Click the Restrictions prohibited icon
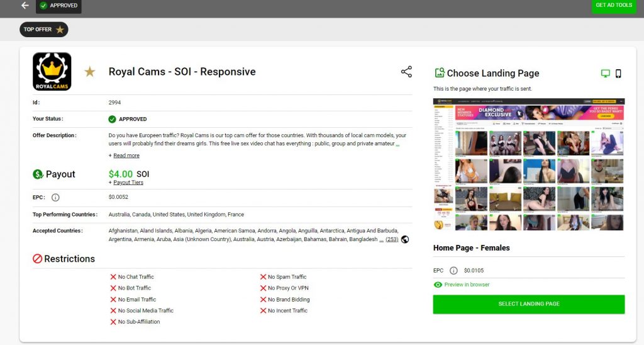 [x=37, y=259]
